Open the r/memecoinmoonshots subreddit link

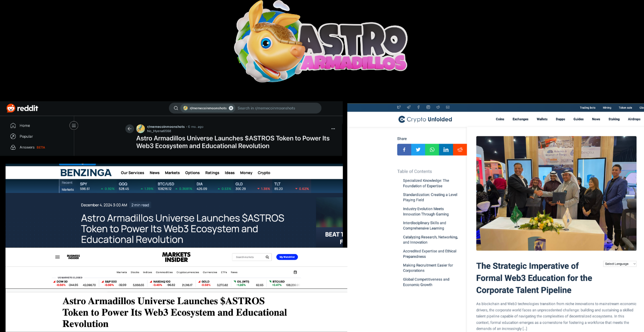[166, 127]
